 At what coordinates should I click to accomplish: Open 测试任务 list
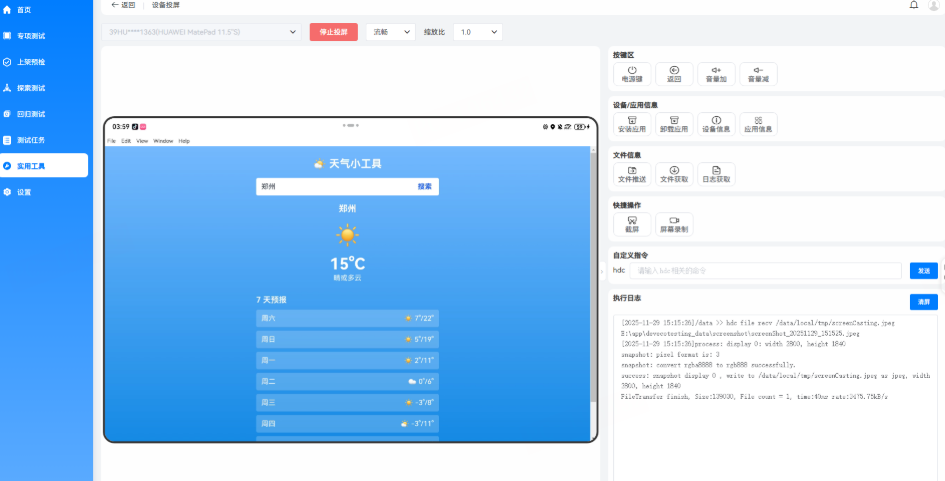pos(24,140)
